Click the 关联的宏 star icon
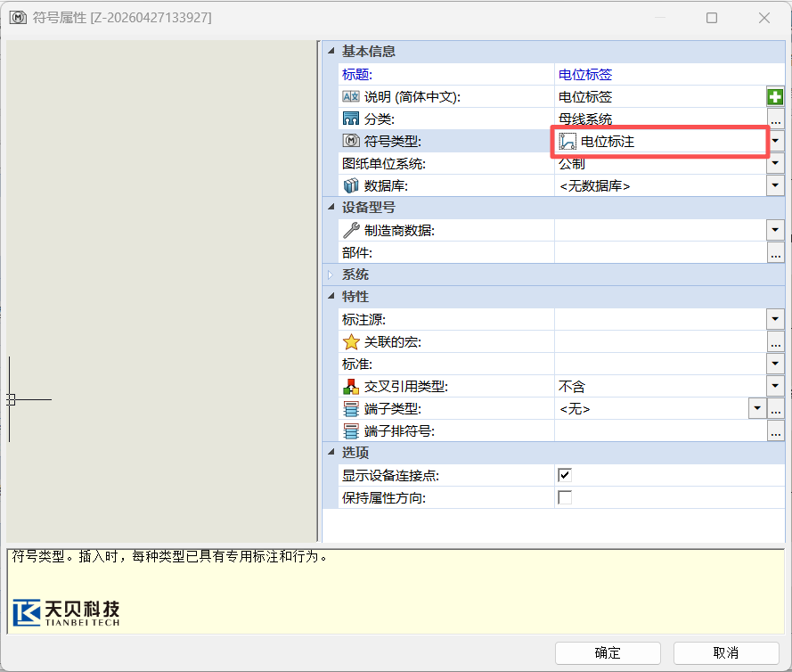792x672 pixels. [351, 342]
